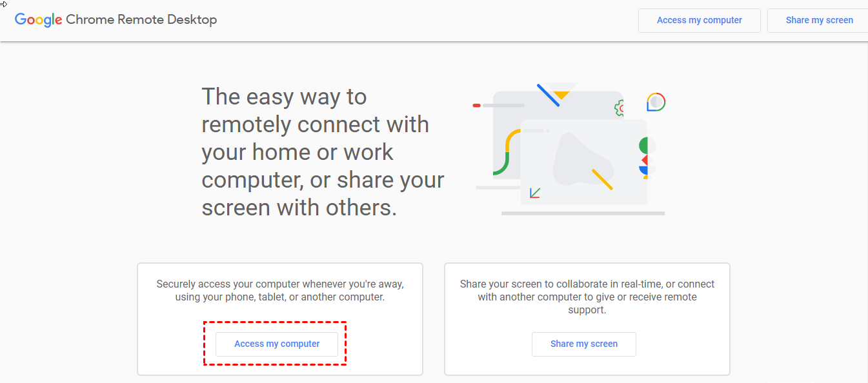Click the "The easy way to" headline text

[284, 97]
